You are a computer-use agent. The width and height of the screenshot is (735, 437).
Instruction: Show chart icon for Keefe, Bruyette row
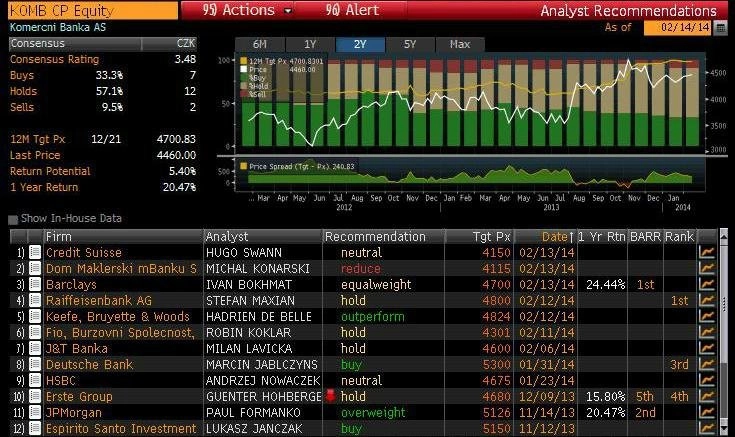[x=706, y=316]
